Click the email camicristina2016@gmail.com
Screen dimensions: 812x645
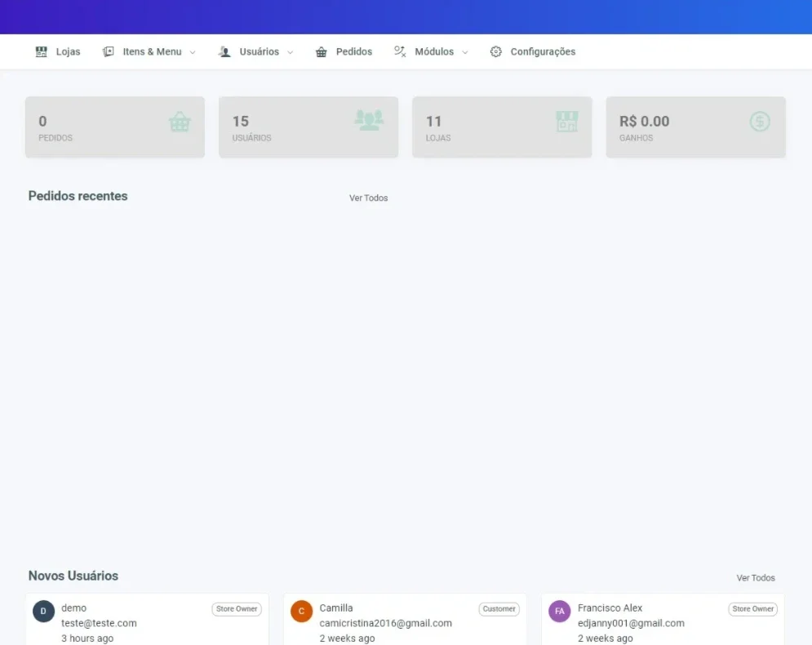pyautogui.click(x=386, y=623)
